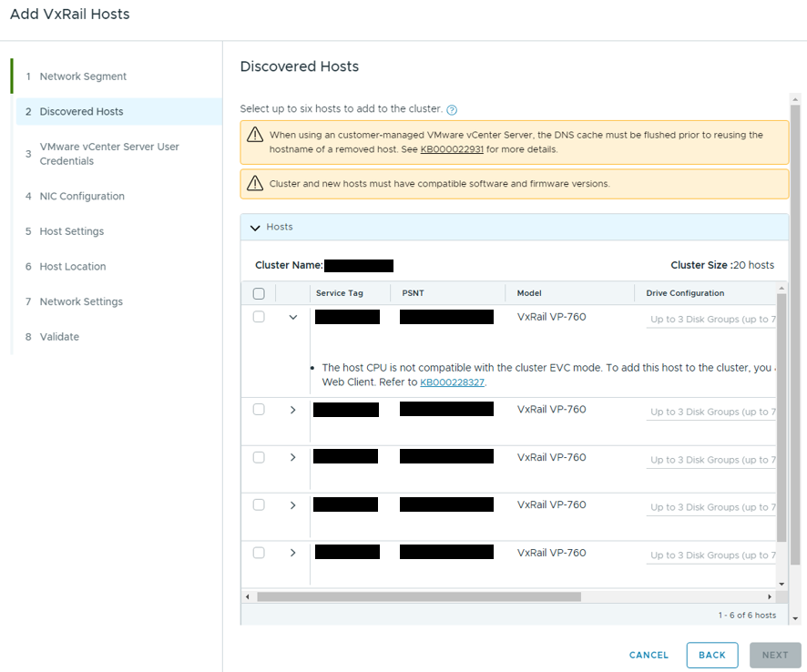This screenshot has height=672, width=807.
Task: Click the hosts table scroll left arrow
Action: click(x=248, y=596)
